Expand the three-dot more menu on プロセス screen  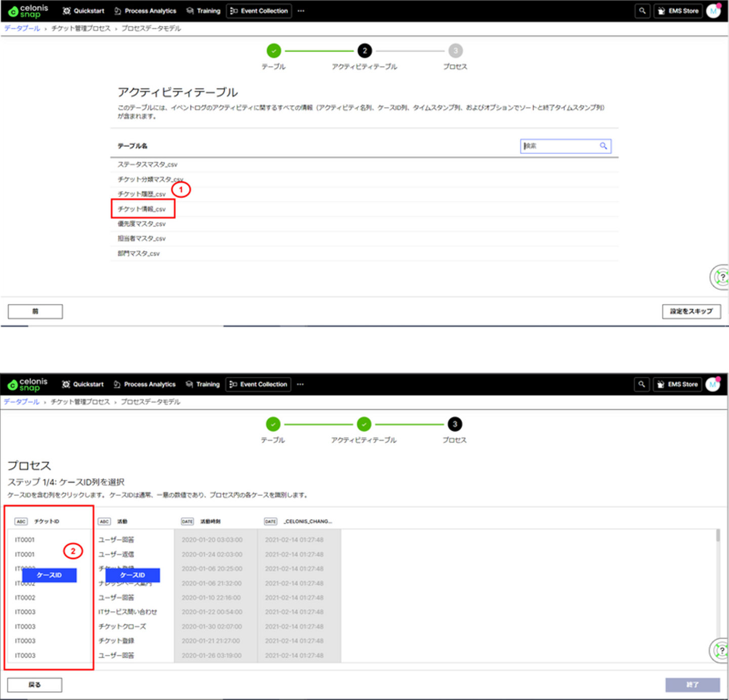click(x=301, y=384)
